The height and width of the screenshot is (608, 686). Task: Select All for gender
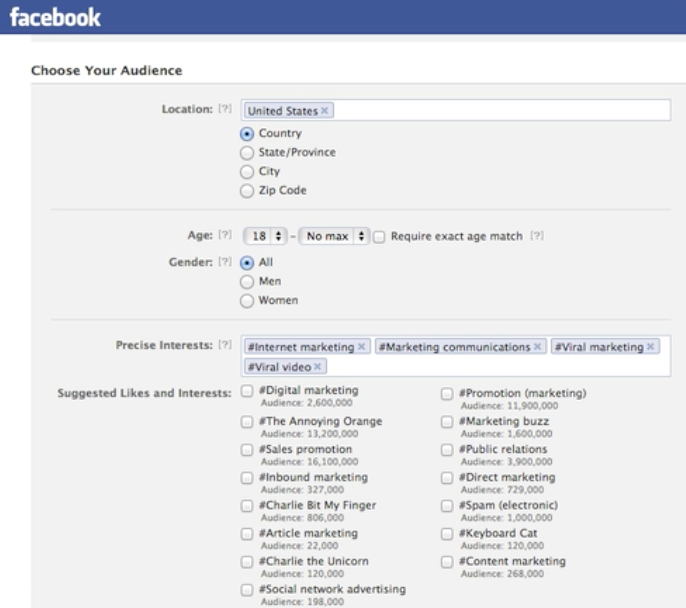[x=247, y=263]
